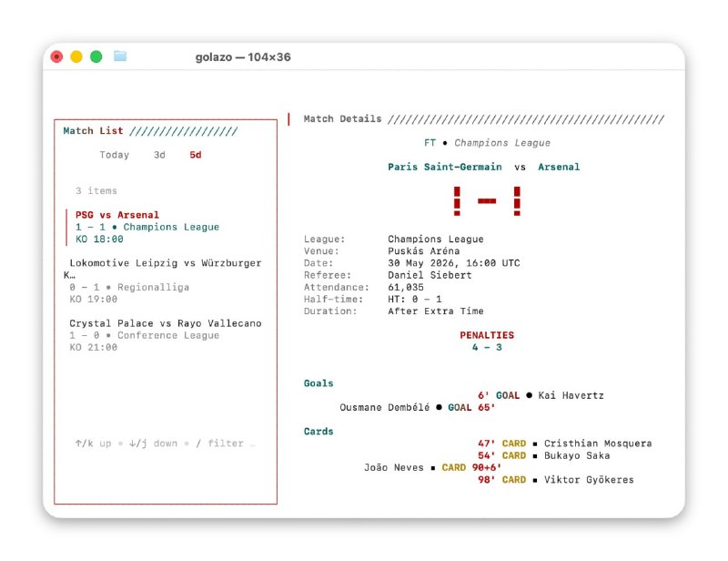Viewport: 728px width, 561px height.
Task: Click the '↓/j down' help hint
Action: 153,444
